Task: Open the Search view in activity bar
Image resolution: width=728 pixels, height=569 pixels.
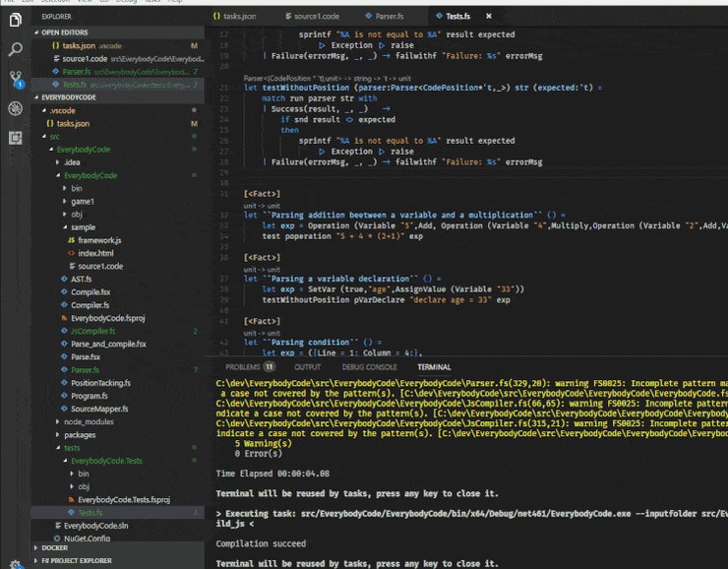Action: click(x=16, y=49)
